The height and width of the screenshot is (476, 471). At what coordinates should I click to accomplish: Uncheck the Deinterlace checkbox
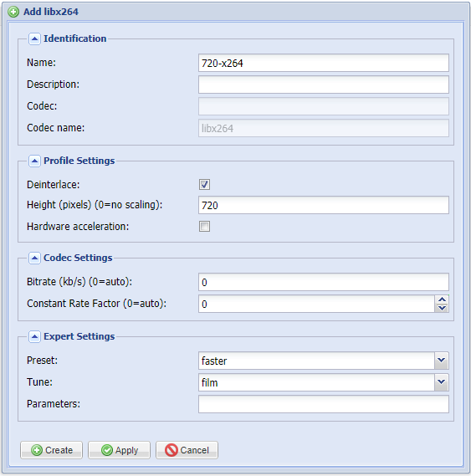tap(204, 184)
